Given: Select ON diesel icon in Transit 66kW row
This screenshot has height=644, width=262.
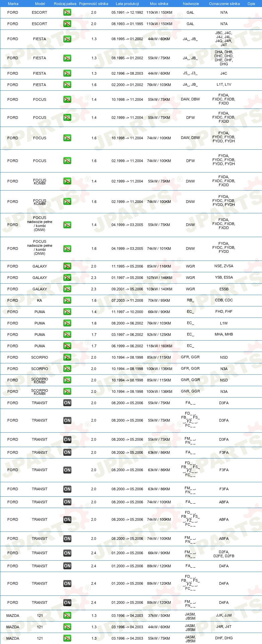Looking at the screenshot, I should (x=67, y=553).
